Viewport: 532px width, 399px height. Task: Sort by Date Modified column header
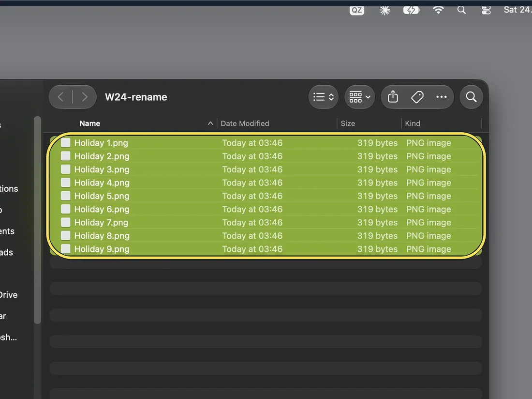245,123
